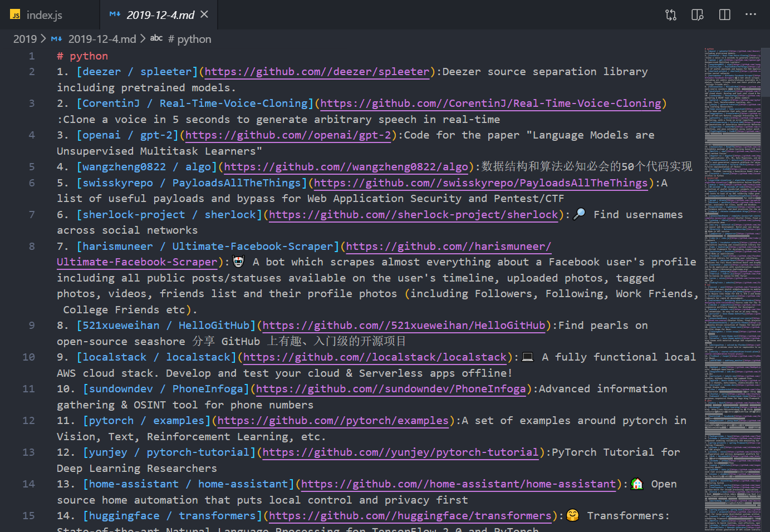Open the sherlock-project/sherlock URL
The image size is (770, 532).
coord(414,215)
